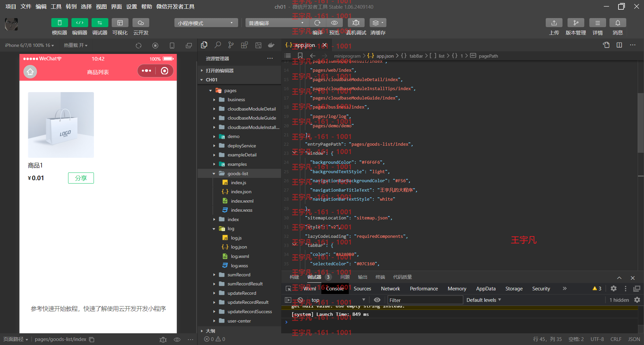
Task: Click the simulator home button
Action: (30, 72)
